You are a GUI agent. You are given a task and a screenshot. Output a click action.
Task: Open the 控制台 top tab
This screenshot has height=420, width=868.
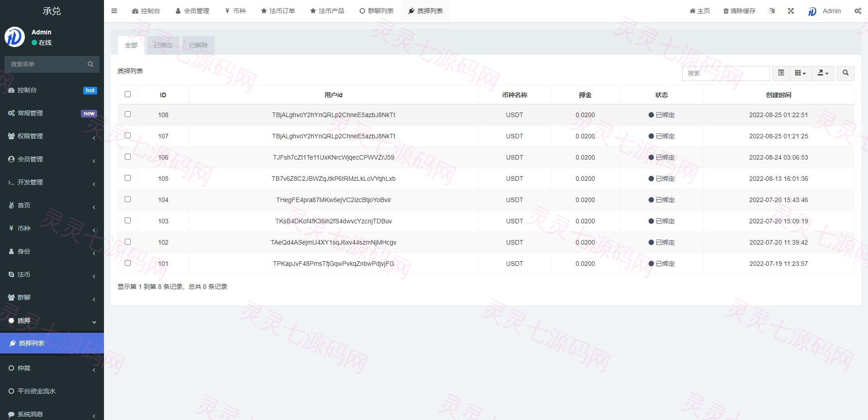coord(146,11)
